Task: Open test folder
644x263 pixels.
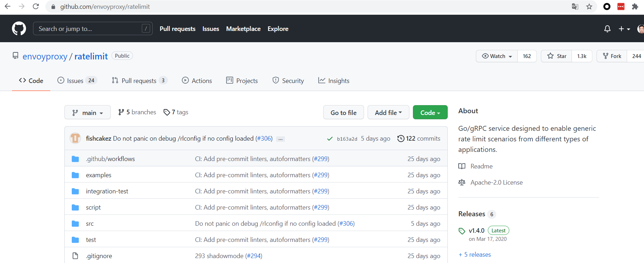Action: coord(91,240)
